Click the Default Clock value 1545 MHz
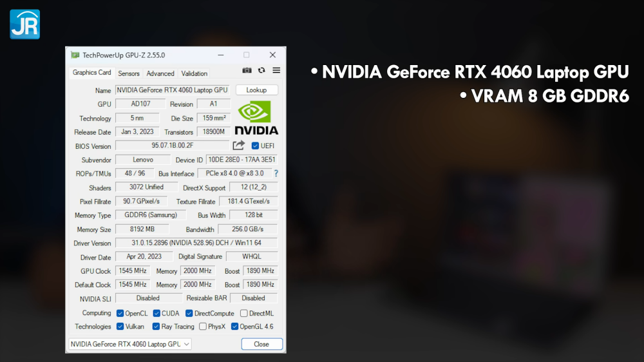 coord(133,284)
